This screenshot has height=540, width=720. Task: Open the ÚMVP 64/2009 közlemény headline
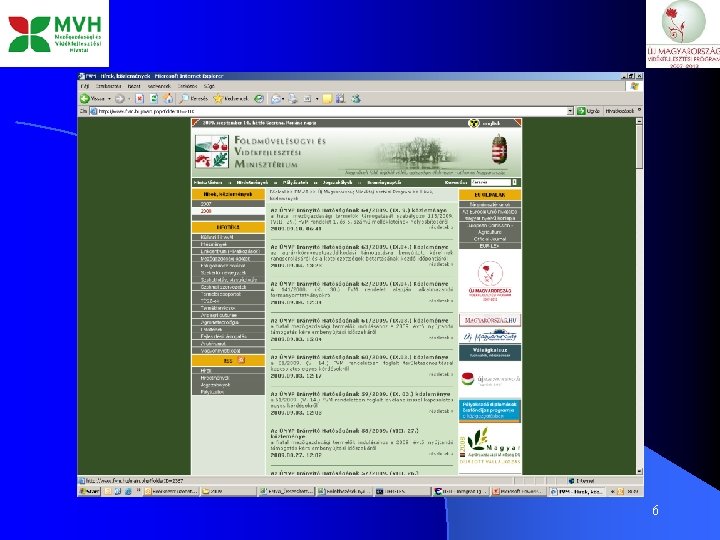coord(359,210)
